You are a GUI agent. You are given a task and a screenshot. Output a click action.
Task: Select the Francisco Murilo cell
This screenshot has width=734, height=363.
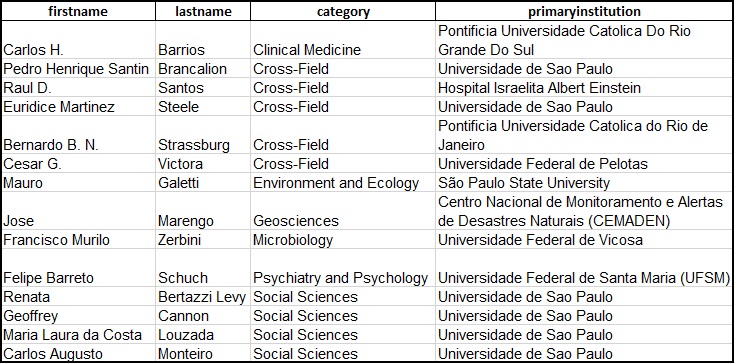pos(78,240)
